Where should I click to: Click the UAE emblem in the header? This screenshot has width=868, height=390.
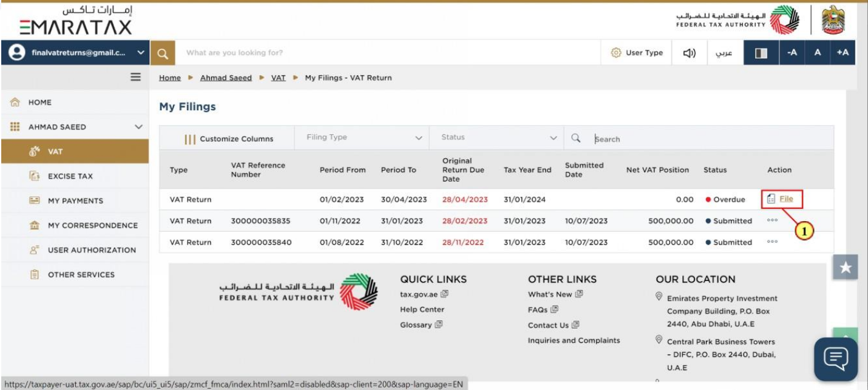tap(834, 20)
